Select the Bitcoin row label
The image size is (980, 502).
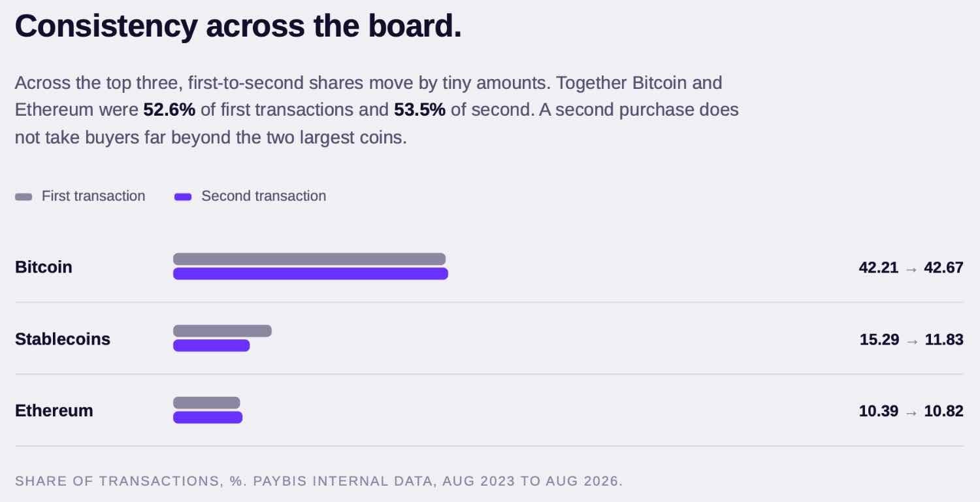tap(43, 267)
